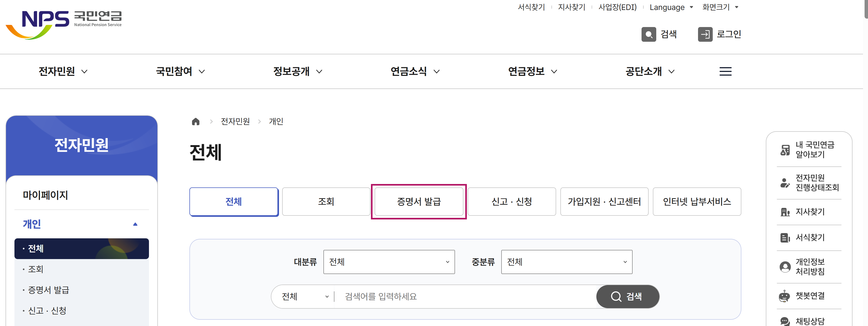The height and width of the screenshot is (326, 868).
Task: Click the NPS National Pension Service logo
Action: (x=64, y=25)
